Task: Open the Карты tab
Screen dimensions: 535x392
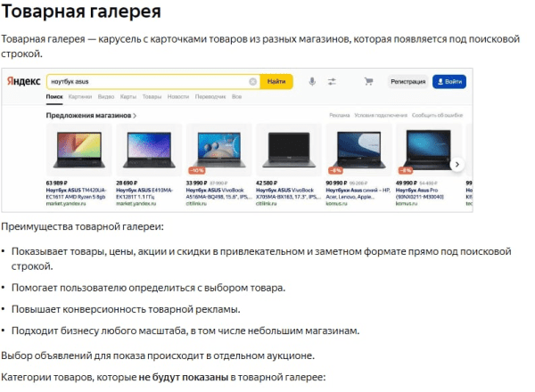Action: 128,97
